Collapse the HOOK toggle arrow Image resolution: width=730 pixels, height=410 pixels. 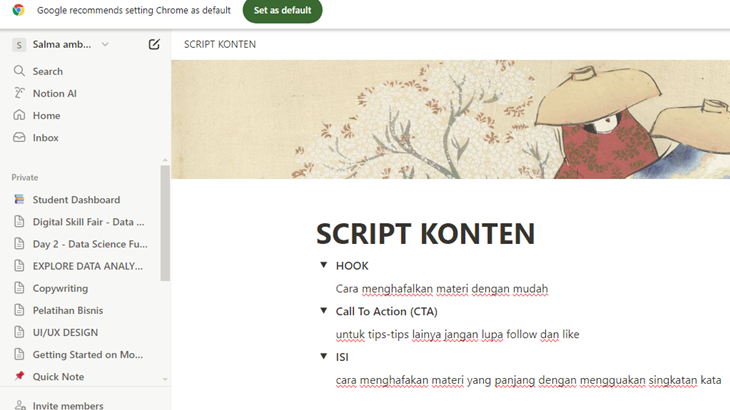click(324, 265)
